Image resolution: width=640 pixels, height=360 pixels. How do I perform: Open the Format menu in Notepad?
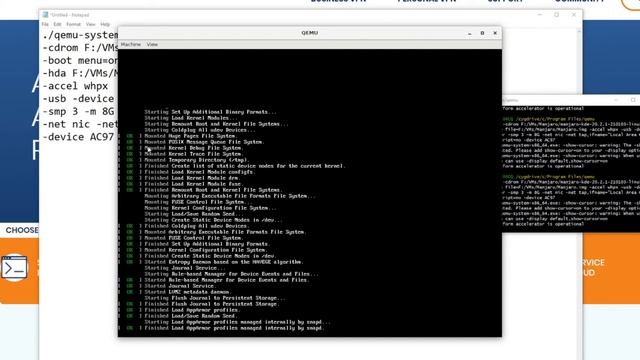pyautogui.click(x=73, y=24)
